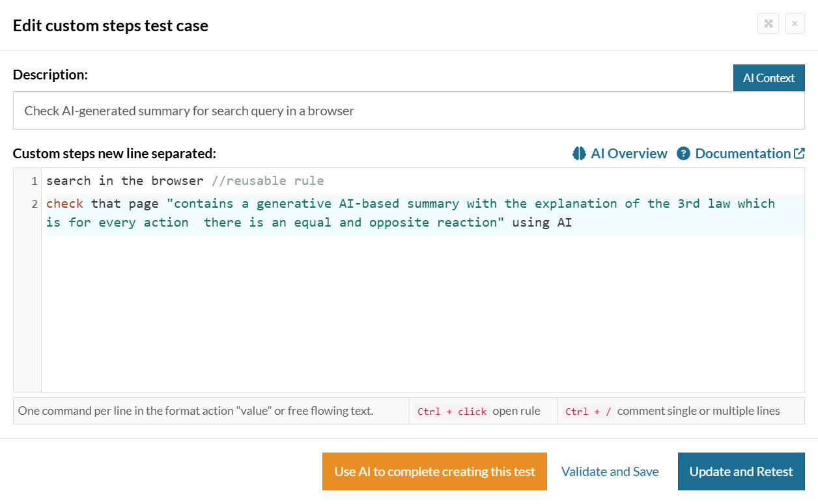
Task: Close the Edit custom steps dialog
Action: (x=795, y=24)
